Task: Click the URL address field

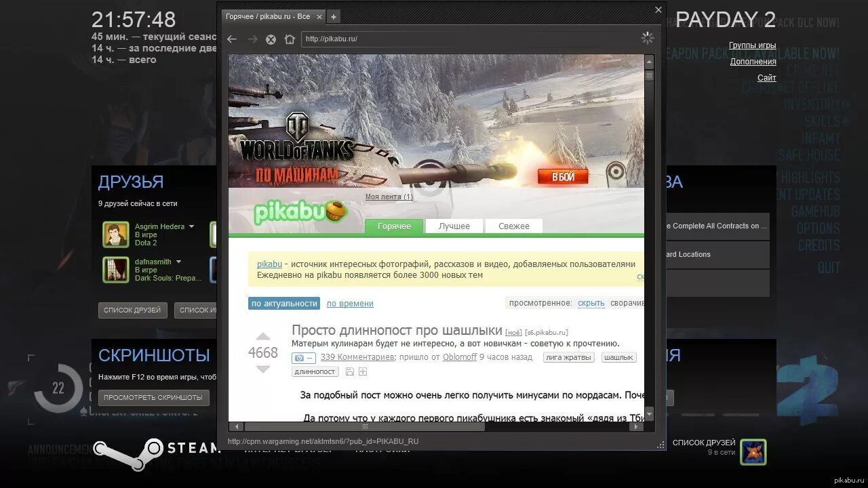Action: 468,39
